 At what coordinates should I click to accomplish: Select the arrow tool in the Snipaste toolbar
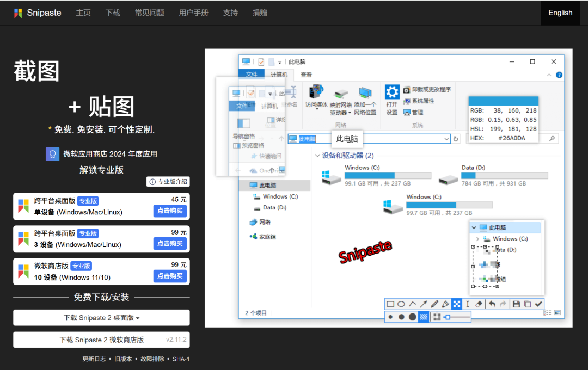pos(424,304)
